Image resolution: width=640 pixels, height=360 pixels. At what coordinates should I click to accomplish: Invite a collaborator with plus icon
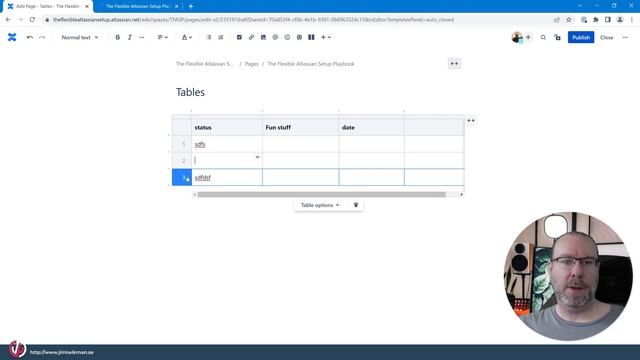coord(528,37)
